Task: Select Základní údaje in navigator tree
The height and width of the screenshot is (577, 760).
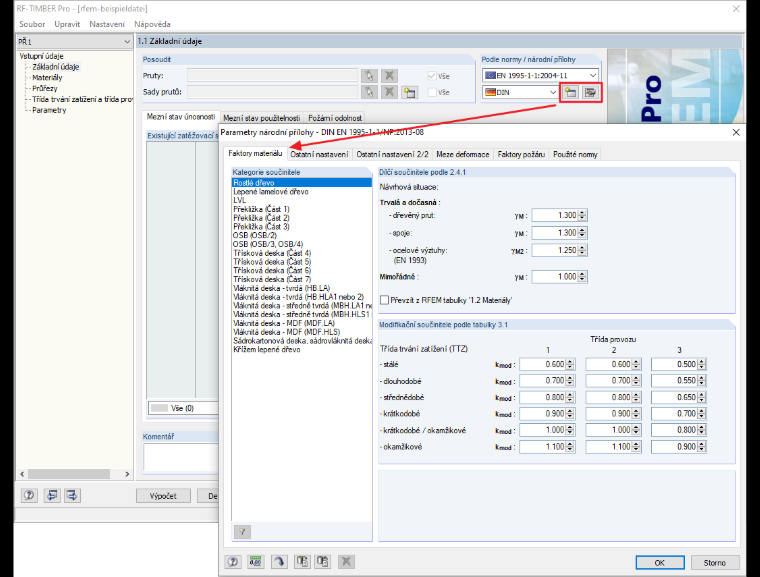Action: [55, 67]
